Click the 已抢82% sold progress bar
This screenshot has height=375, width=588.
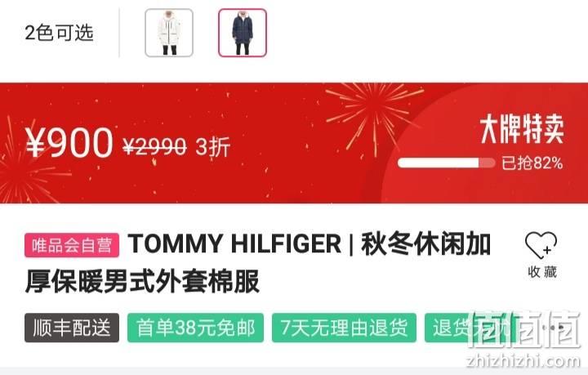coord(446,163)
